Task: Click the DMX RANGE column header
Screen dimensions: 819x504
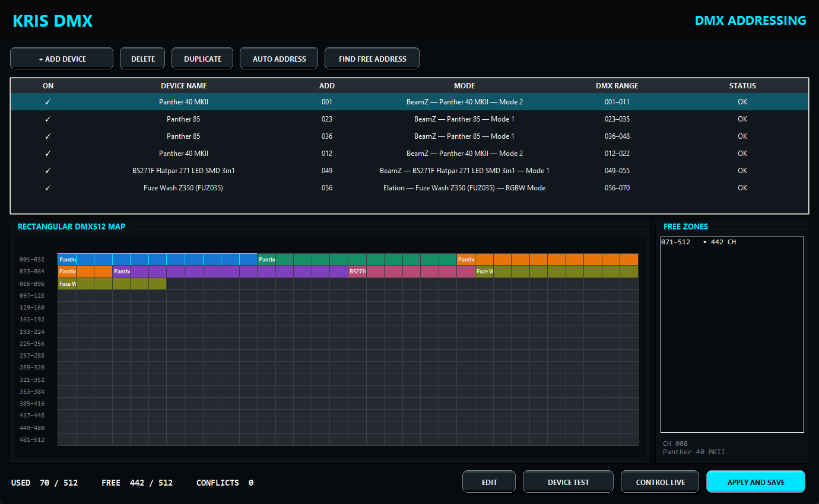Action: coord(617,86)
